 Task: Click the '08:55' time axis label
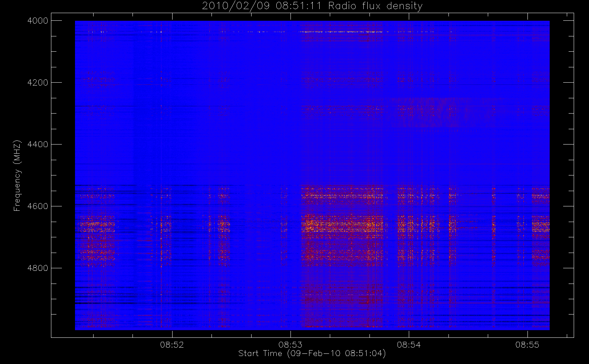click(527, 345)
